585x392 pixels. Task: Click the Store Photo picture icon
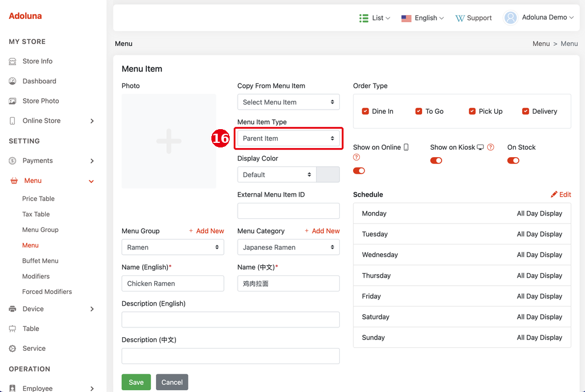(13, 101)
